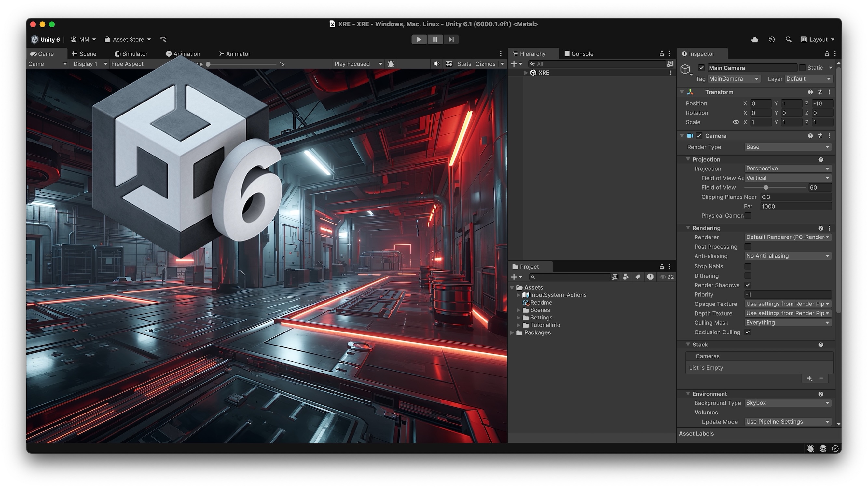Enable the Post Processing checkbox

coord(748,247)
